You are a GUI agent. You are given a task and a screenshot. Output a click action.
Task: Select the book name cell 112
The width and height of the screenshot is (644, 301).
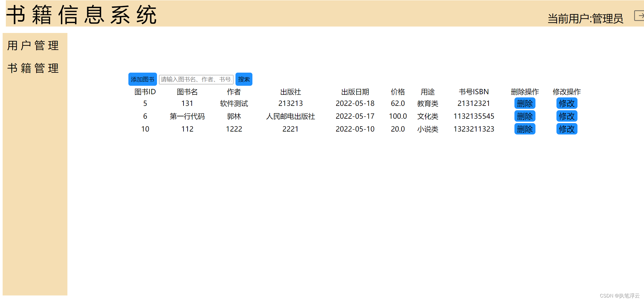[x=187, y=129]
